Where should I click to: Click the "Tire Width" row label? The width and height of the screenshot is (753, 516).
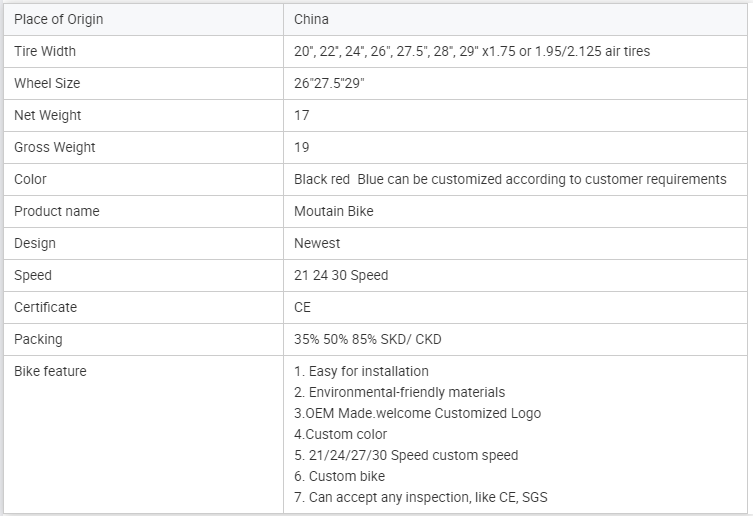click(x=45, y=51)
